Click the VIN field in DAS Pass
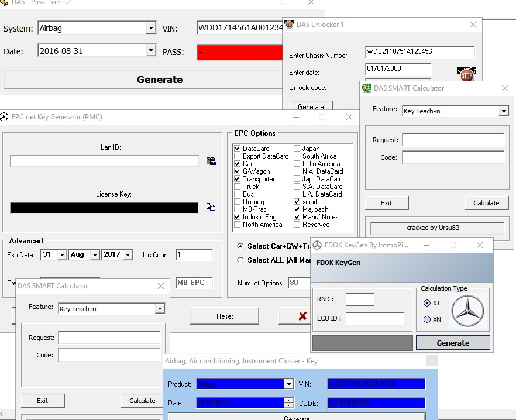Image resolution: width=516 pixels, height=420 pixels. tap(240, 27)
